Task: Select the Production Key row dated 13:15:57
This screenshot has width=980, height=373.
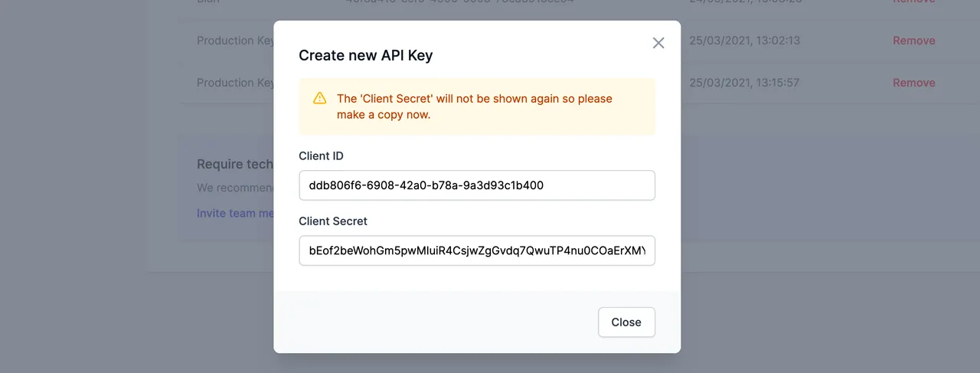Action: point(234,83)
